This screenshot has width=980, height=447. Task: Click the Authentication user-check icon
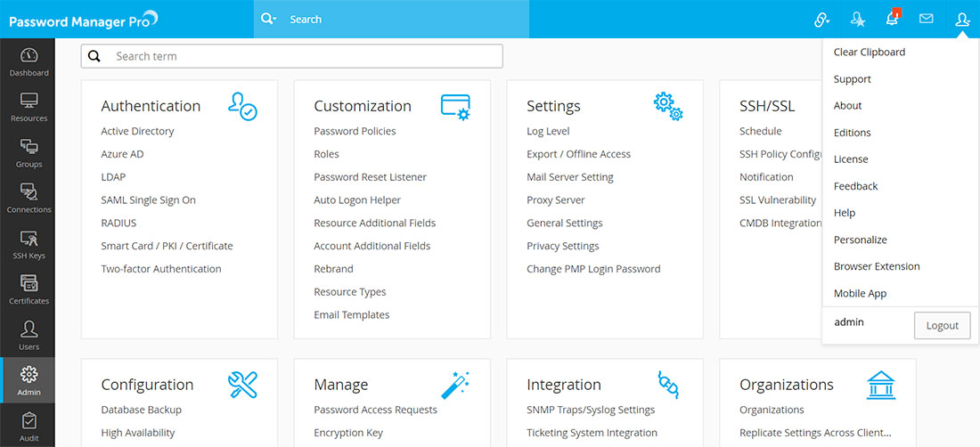242,106
